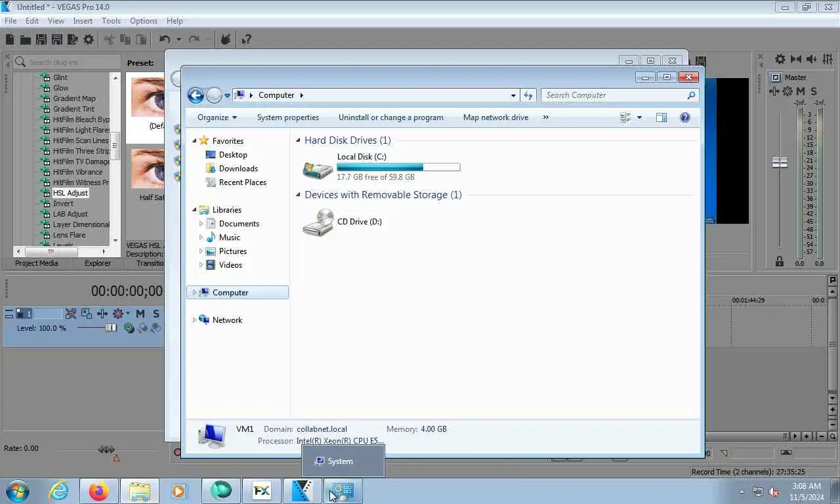Expand the Explorer address bar history dropdown

click(513, 95)
